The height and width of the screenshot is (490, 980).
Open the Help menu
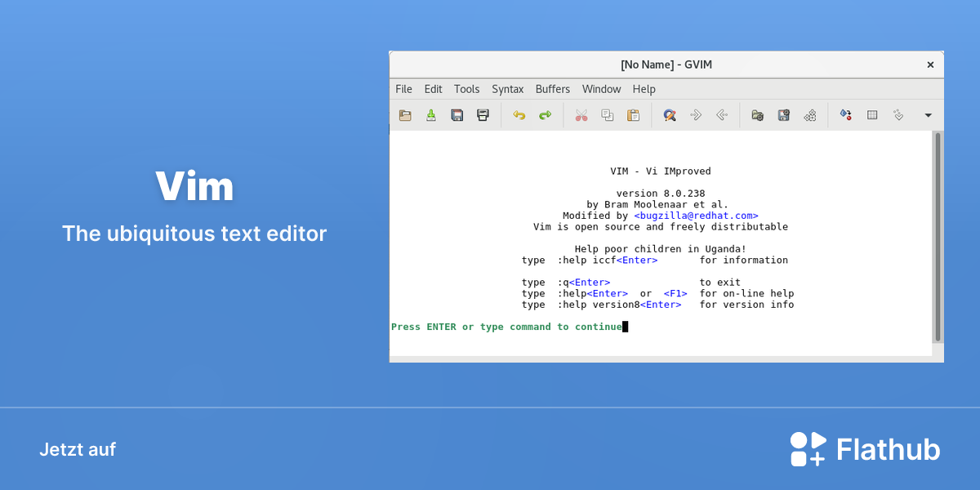point(644,89)
